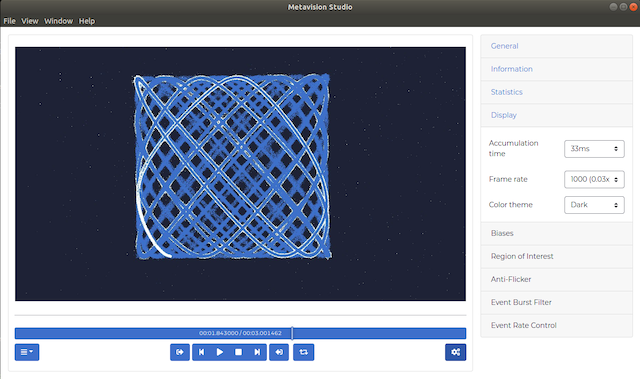Maximize the Metavision Studio window

click(x=623, y=7)
